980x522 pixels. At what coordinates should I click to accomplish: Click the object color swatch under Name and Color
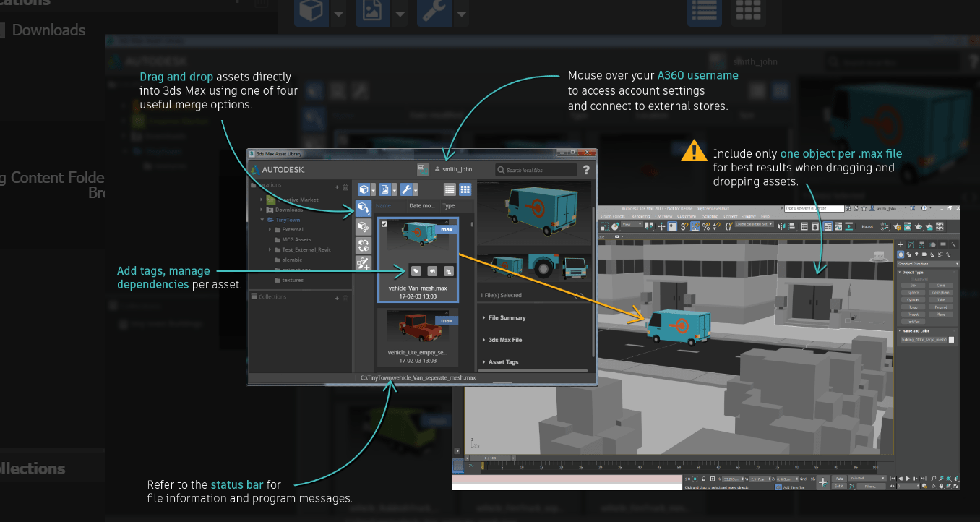coord(952,340)
